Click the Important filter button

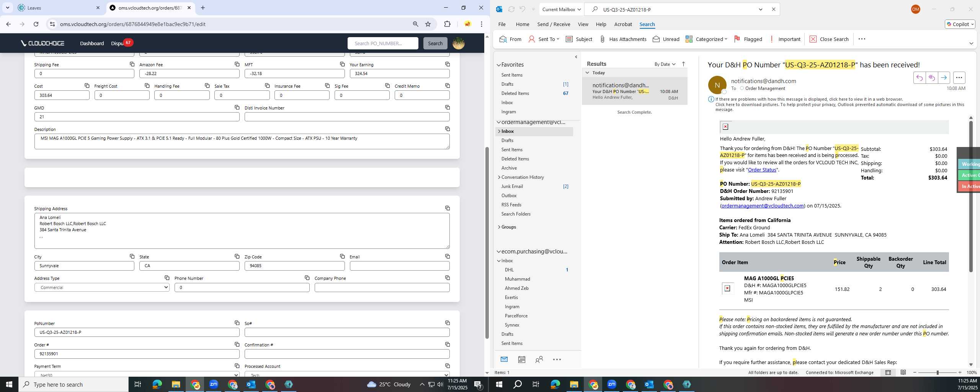pyautogui.click(x=784, y=39)
